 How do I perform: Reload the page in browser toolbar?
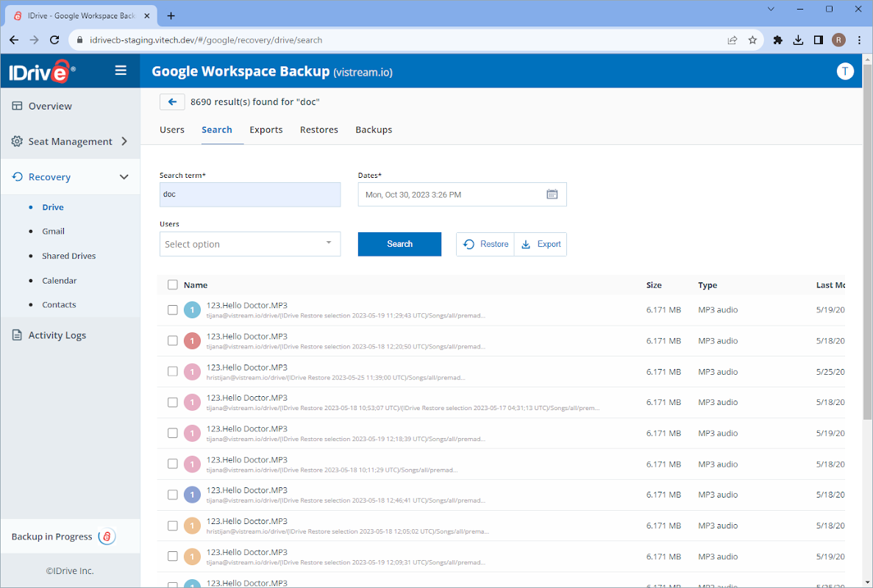[54, 40]
